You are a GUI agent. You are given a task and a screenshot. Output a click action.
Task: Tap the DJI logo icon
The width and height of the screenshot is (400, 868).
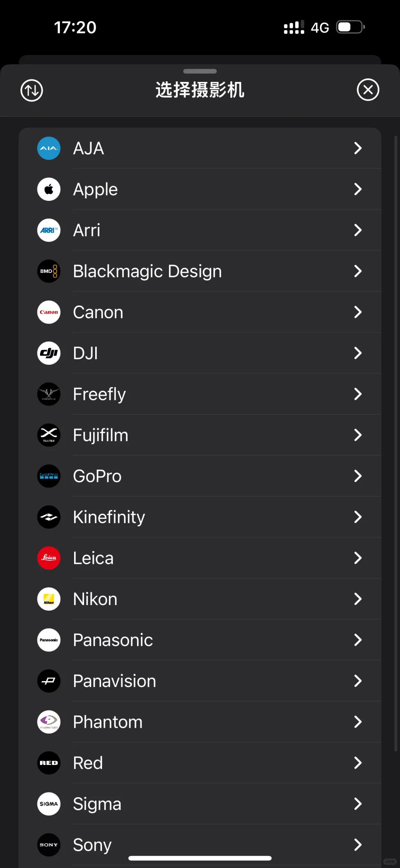point(49,353)
